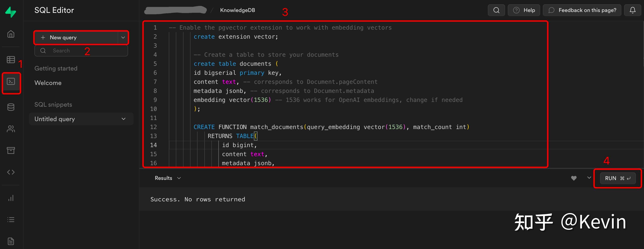Open the Logs list icon
The width and height of the screenshot is (644, 249).
click(x=11, y=220)
